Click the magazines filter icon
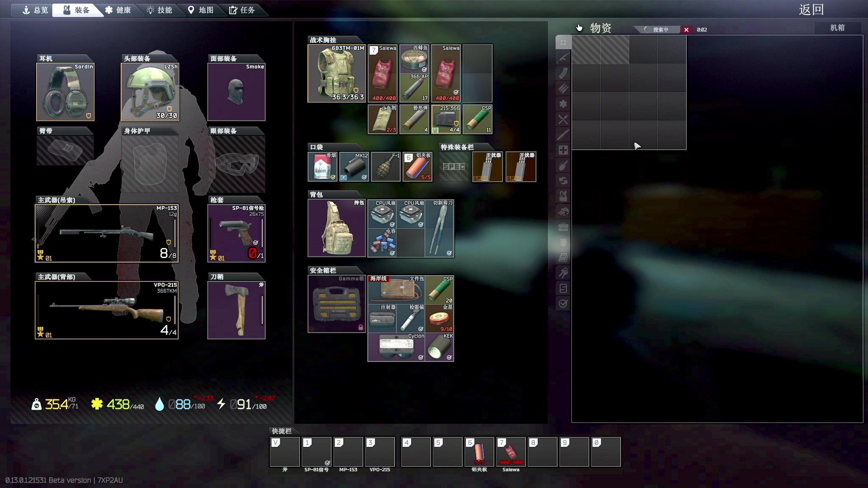Image resolution: width=868 pixels, height=488 pixels. pos(563,73)
